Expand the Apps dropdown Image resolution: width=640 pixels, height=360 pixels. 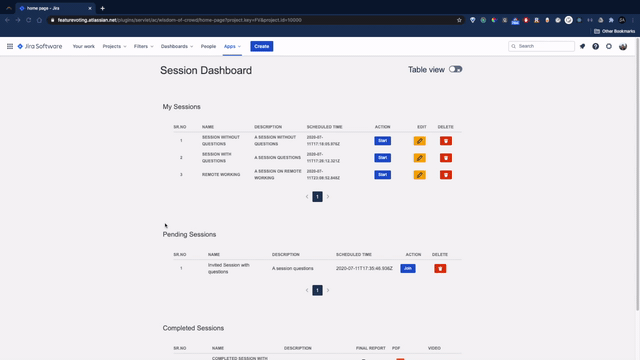pos(232,47)
